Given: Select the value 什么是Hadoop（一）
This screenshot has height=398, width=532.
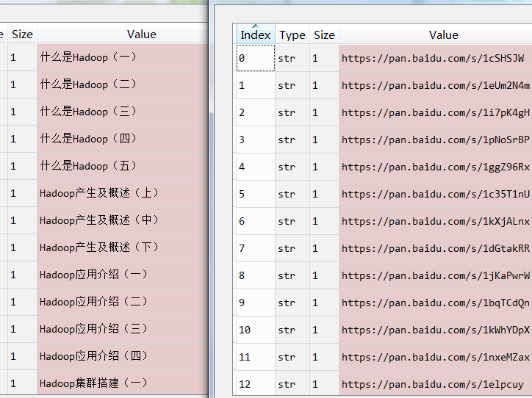Looking at the screenshot, I should 122,57.
